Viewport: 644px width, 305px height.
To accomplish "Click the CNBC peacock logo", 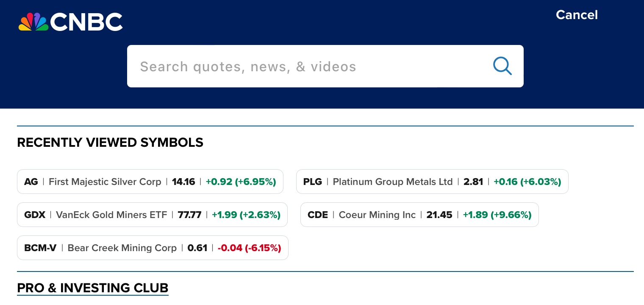I will click(x=70, y=22).
